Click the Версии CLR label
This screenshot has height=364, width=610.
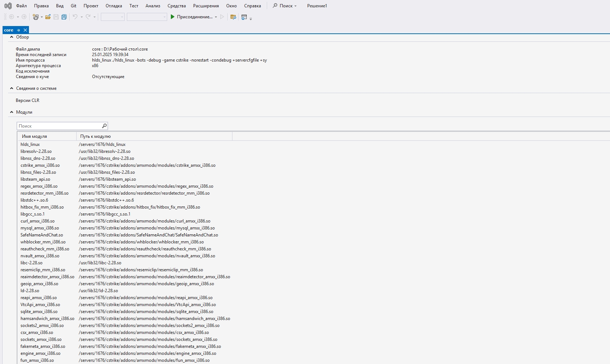tap(27, 100)
